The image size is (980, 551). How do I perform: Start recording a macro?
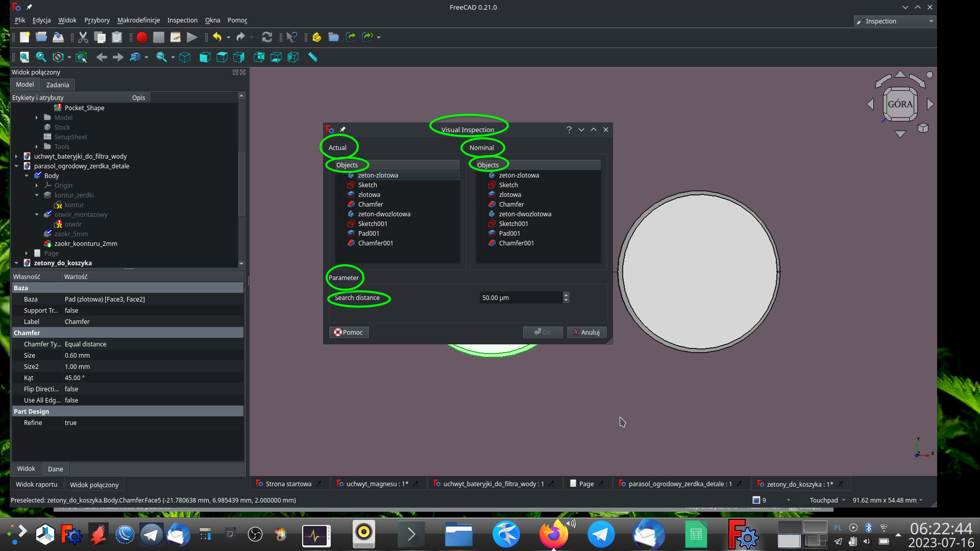(x=142, y=37)
